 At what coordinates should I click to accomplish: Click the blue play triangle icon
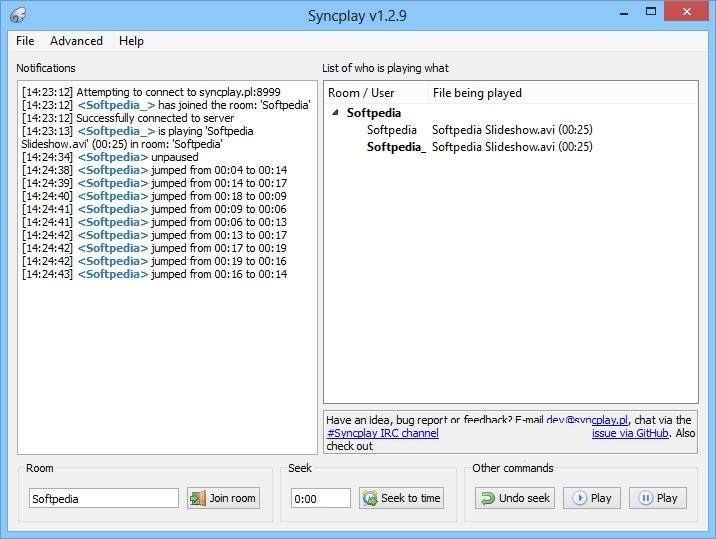click(579, 498)
